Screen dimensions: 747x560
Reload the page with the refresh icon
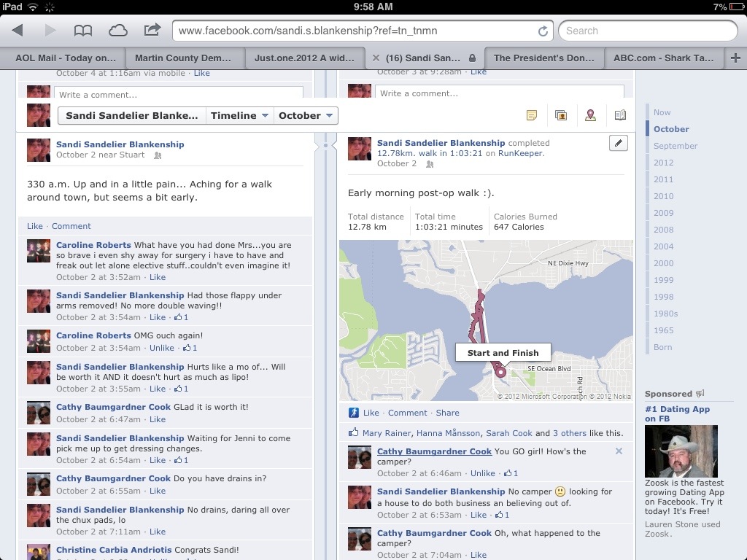pos(543,31)
